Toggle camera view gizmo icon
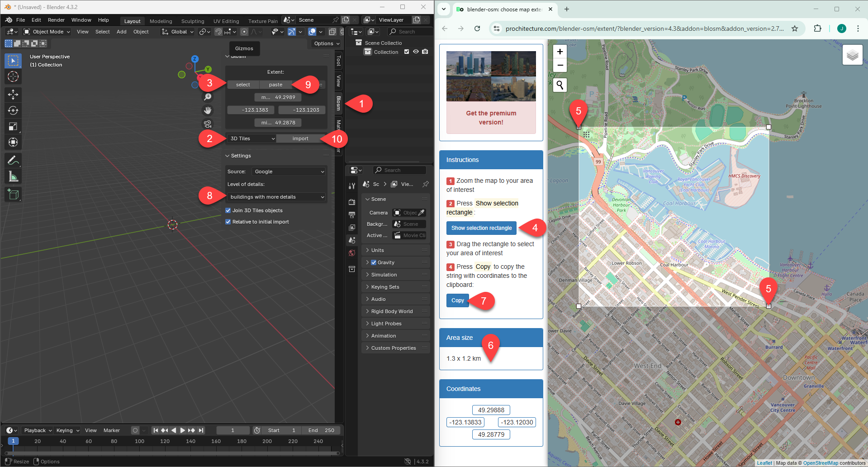868x467 pixels. (x=208, y=124)
